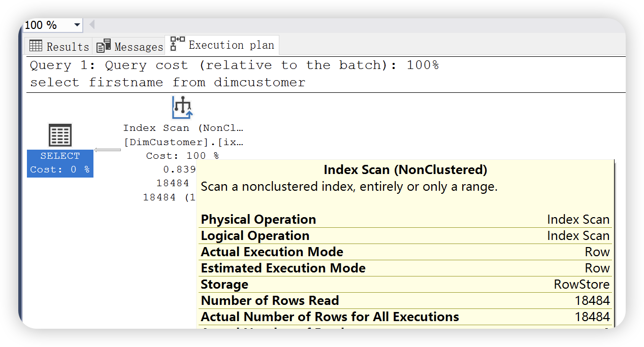Click the Index Scan (NonClustered) tooltip title
The image size is (644, 347).
pos(405,170)
